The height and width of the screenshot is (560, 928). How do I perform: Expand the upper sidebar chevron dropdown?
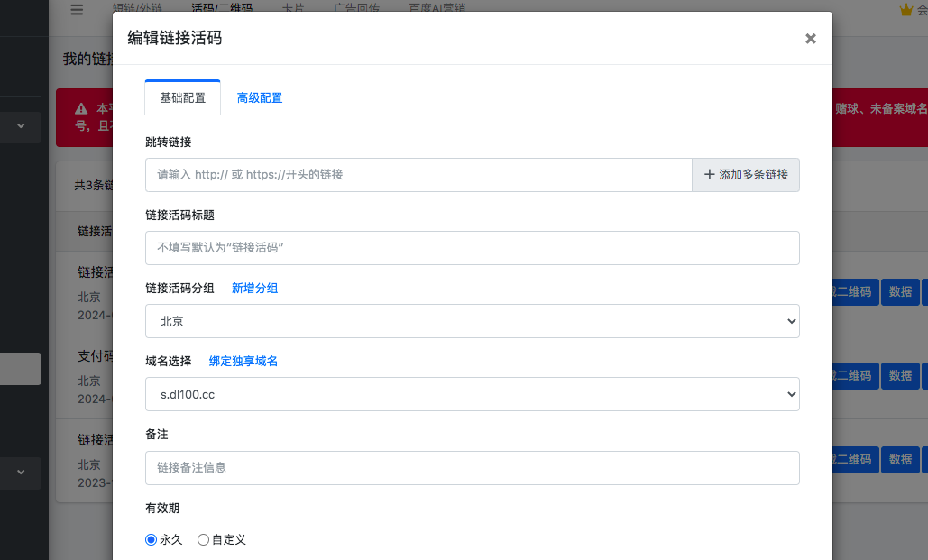(x=21, y=127)
